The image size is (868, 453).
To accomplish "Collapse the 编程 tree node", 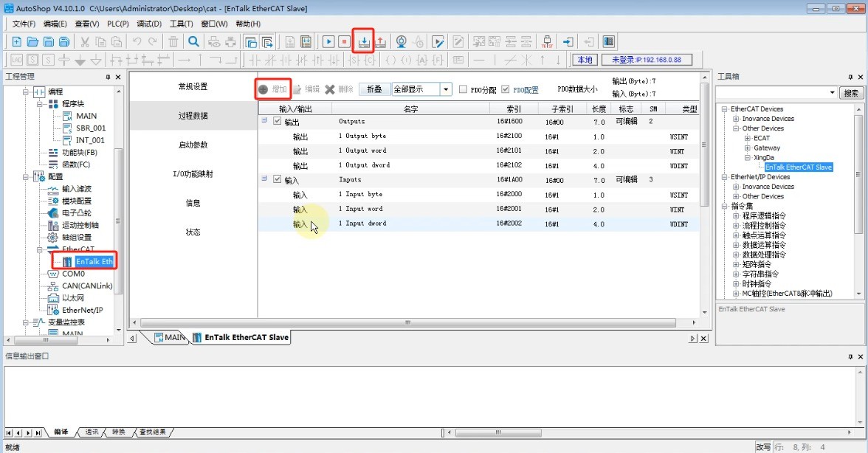I will [25, 91].
